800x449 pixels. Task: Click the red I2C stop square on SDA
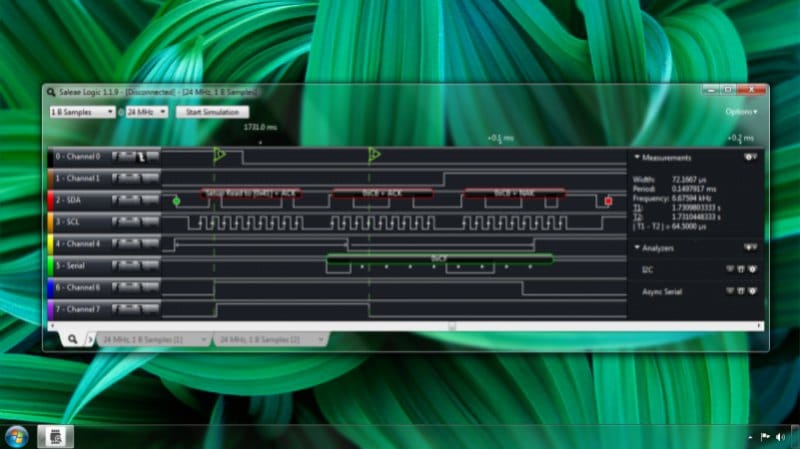(608, 201)
